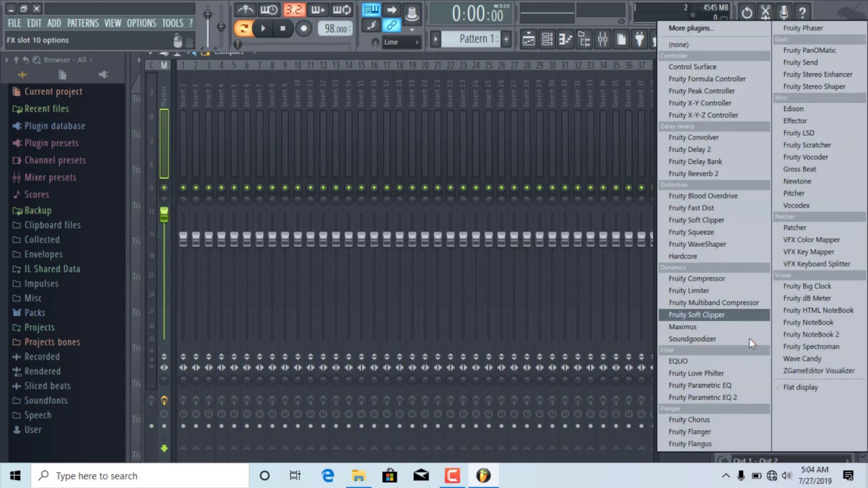Open the question mark help icon
Image resolution: width=868 pixels, height=488 pixels.
[802, 12]
